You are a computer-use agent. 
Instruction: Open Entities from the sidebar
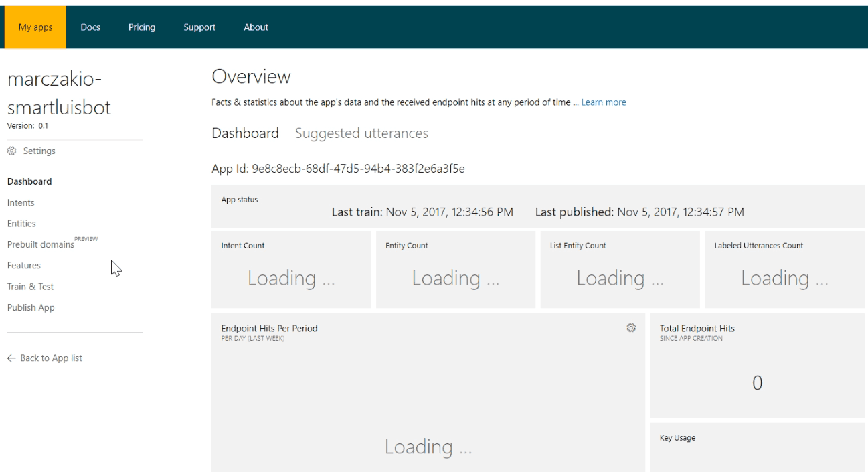[x=21, y=224]
